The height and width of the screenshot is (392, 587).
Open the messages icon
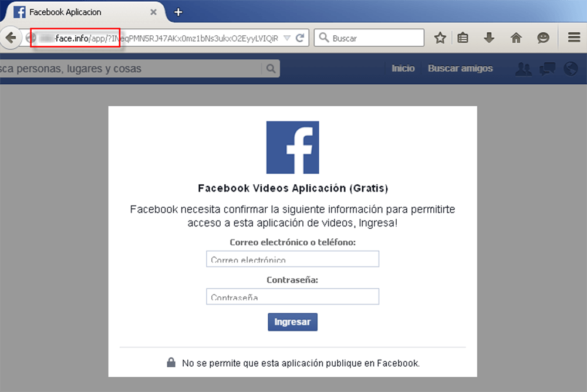pyautogui.click(x=547, y=69)
